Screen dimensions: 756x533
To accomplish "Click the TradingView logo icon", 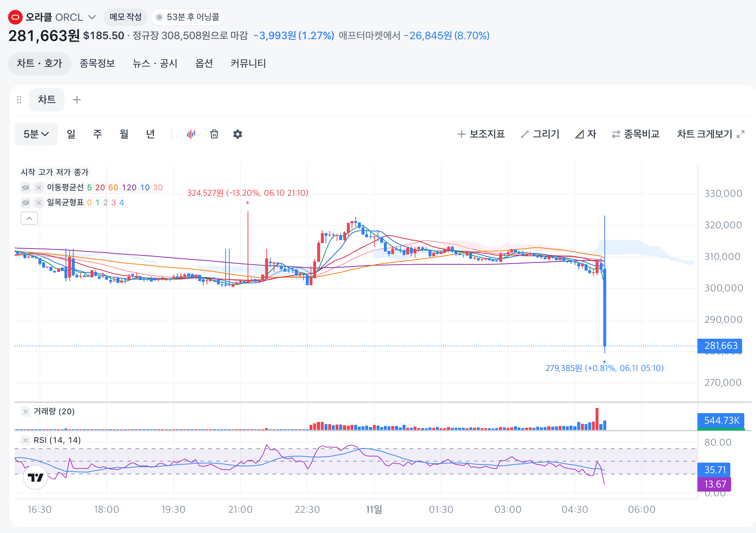I will (x=36, y=477).
